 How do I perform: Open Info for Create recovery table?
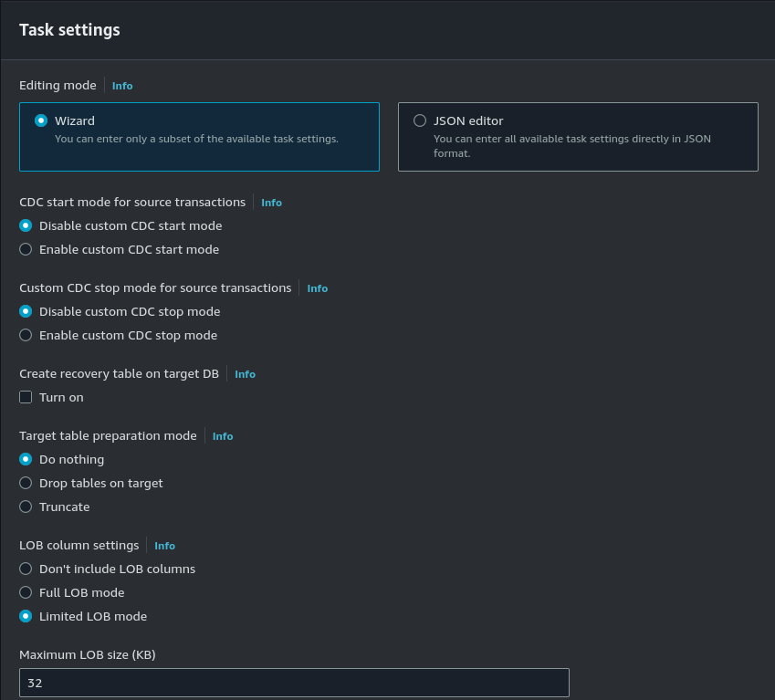(x=245, y=374)
